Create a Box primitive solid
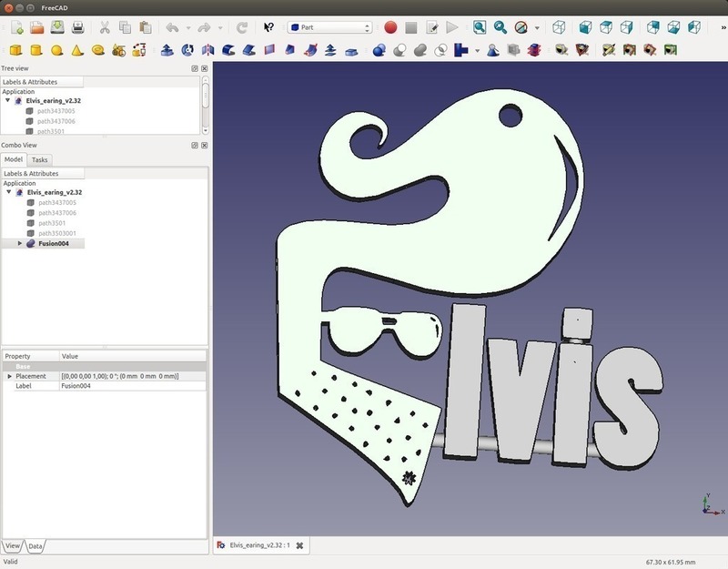 click(15, 50)
